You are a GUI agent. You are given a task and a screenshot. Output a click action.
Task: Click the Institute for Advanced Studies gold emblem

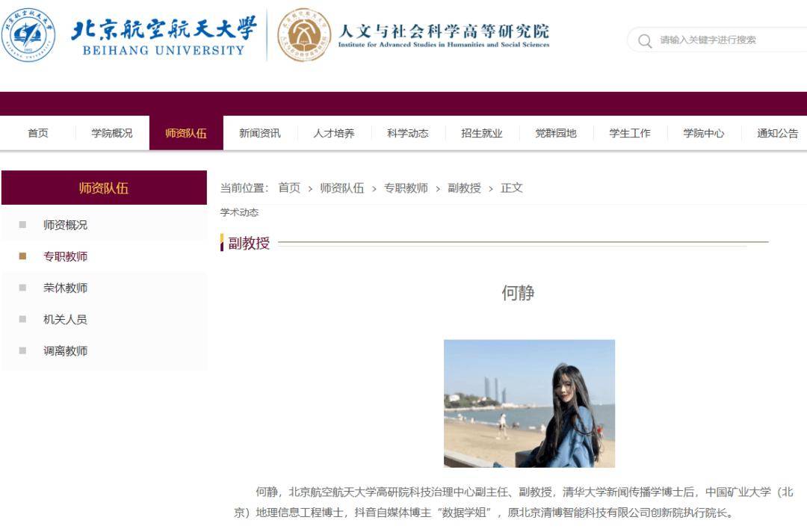pyautogui.click(x=303, y=34)
